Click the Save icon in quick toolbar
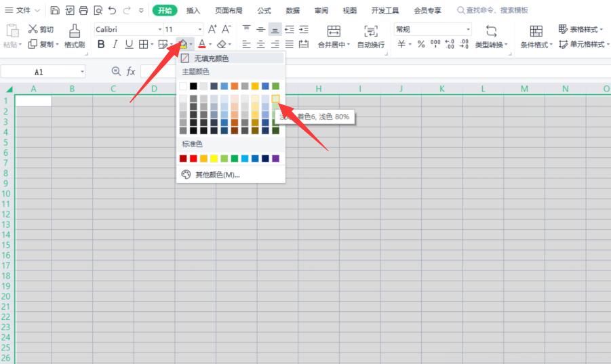Screen dimensions: 611x364 click(x=55, y=10)
